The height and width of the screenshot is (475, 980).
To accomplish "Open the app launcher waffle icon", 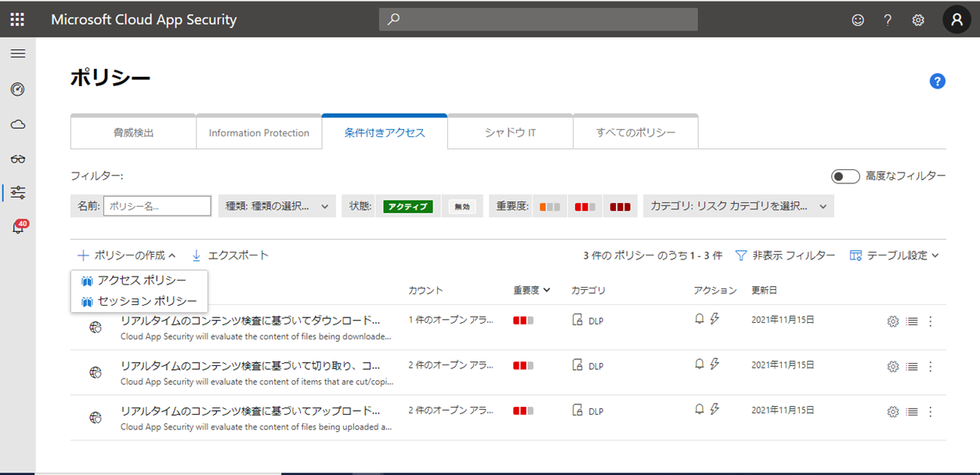I will pyautogui.click(x=17, y=20).
